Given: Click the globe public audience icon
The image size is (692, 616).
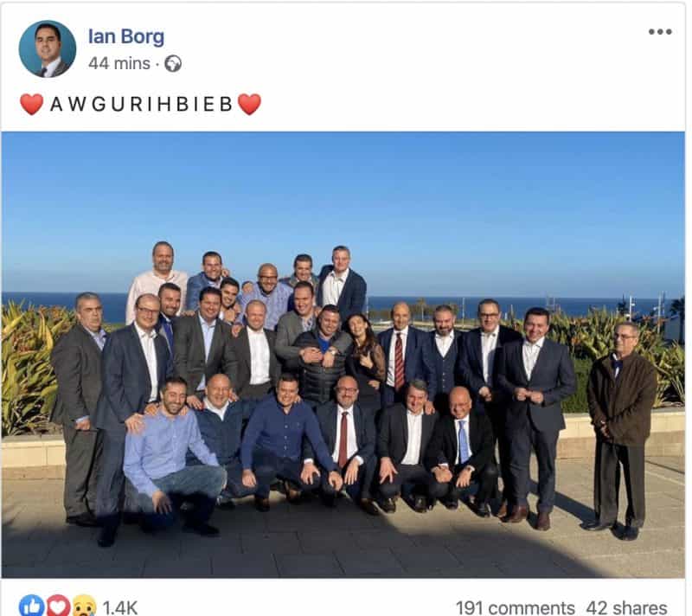Looking at the screenshot, I should point(173,64).
